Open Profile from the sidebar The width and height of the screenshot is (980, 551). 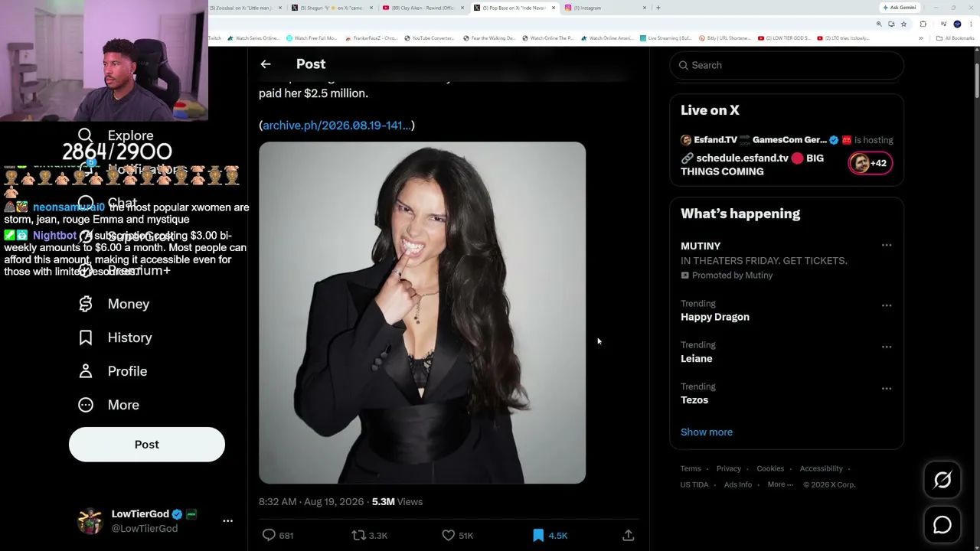[x=113, y=371]
